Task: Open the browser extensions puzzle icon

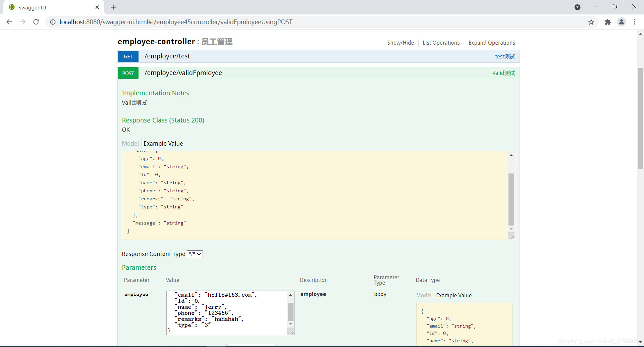Action: [608, 22]
